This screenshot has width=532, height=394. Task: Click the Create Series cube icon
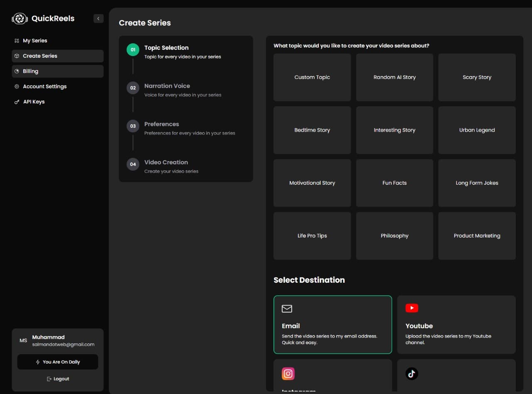point(17,56)
